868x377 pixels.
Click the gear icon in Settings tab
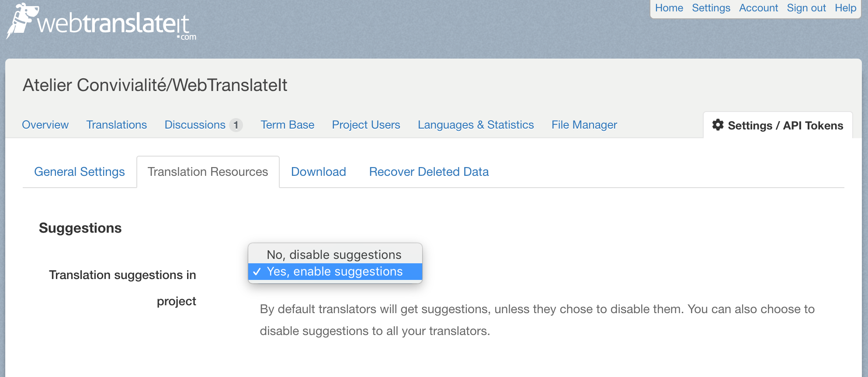tap(718, 125)
